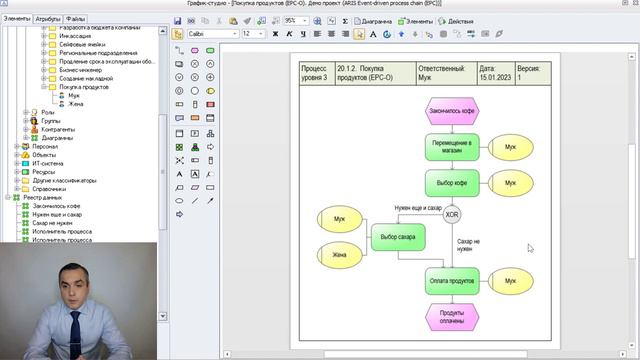The image size is (640, 360).
Task: Save the diagram with the floppy disk icon
Action: tap(178, 21)
